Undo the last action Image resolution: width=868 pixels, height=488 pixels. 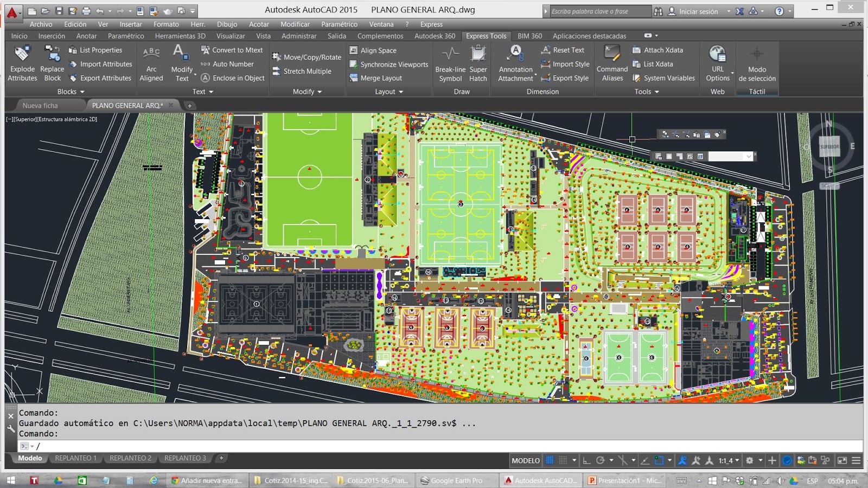pos(99,11)
